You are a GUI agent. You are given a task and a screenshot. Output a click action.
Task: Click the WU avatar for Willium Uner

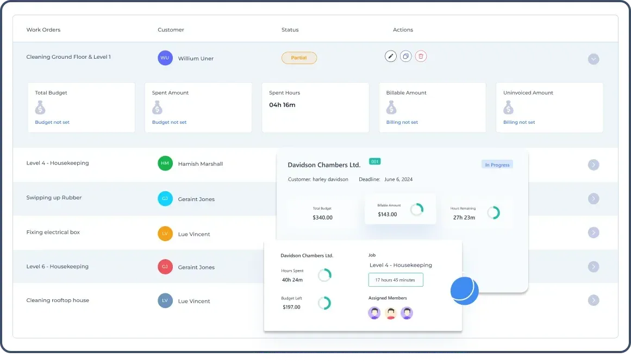(x=165, y=58)
